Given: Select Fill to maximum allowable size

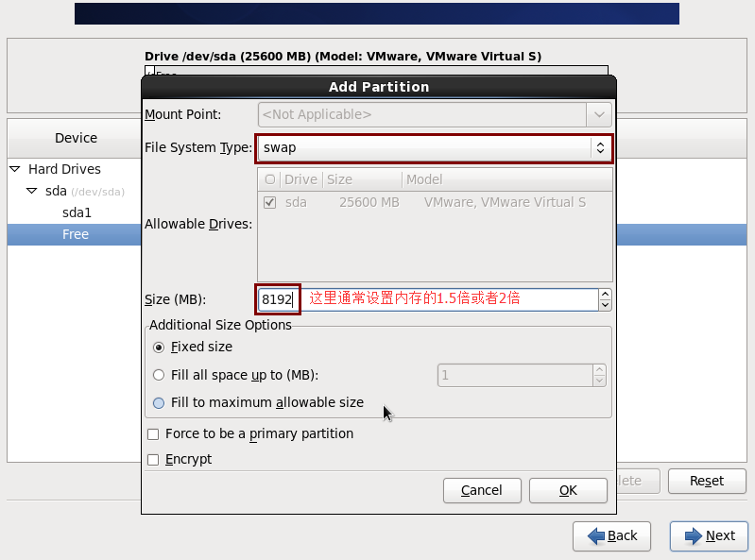Looking at the screenshot, I should tap(159, 402).
